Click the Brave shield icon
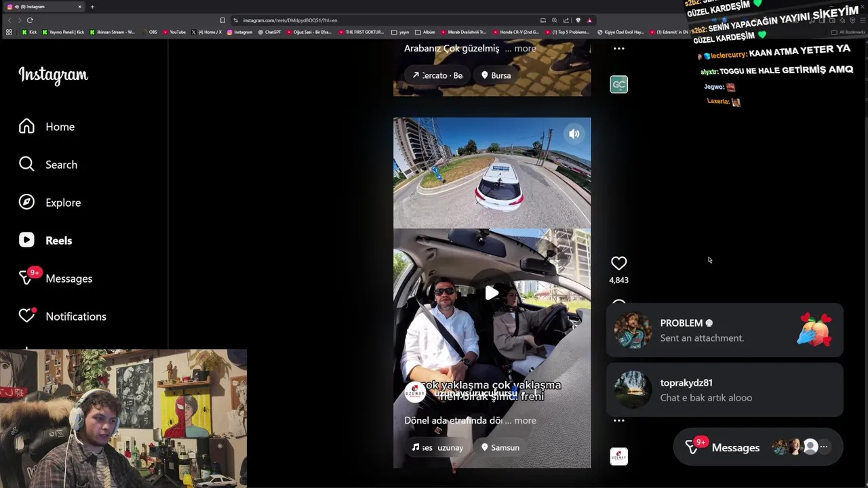The height and width of the screenshot is (488, 868). (578, 20)
